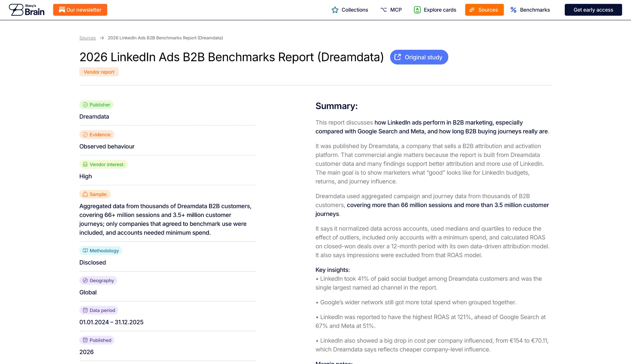The width and height of the screenshot is (631, 364).
Task: Click the 'High' vendor interest value
Action: [x=86, y=176]
